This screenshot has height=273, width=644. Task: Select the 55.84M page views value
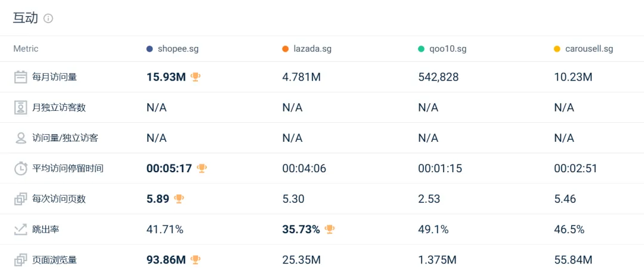click(573, 259)
